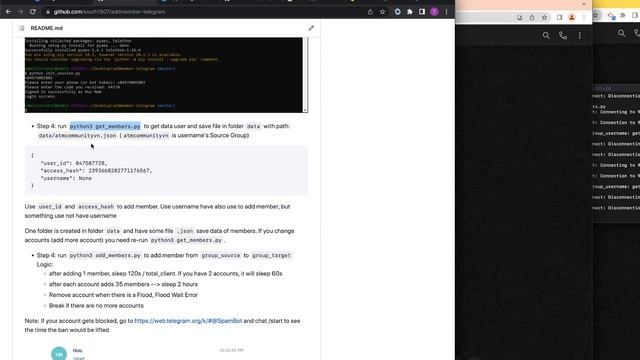The image size is (640, 360).
Task: Click the forward navigation arrow in GitHub window
Action: [x=20, y=12]
